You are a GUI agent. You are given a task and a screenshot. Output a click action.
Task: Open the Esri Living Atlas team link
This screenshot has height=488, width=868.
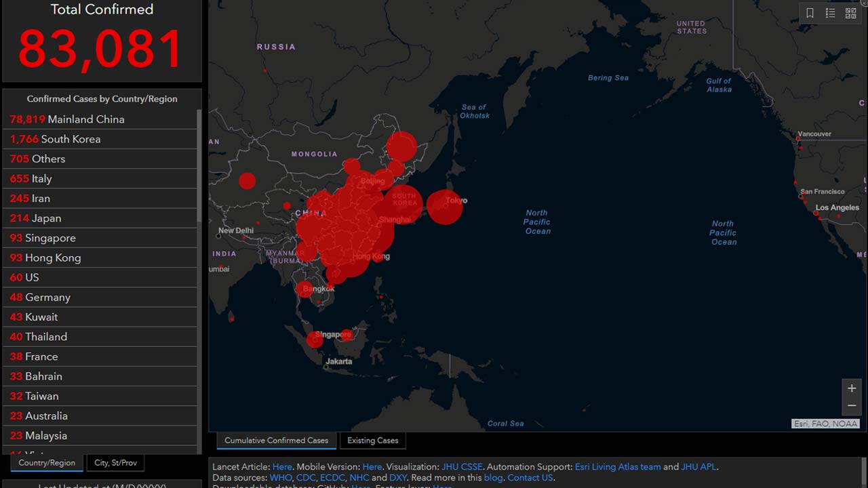(617, 467)
